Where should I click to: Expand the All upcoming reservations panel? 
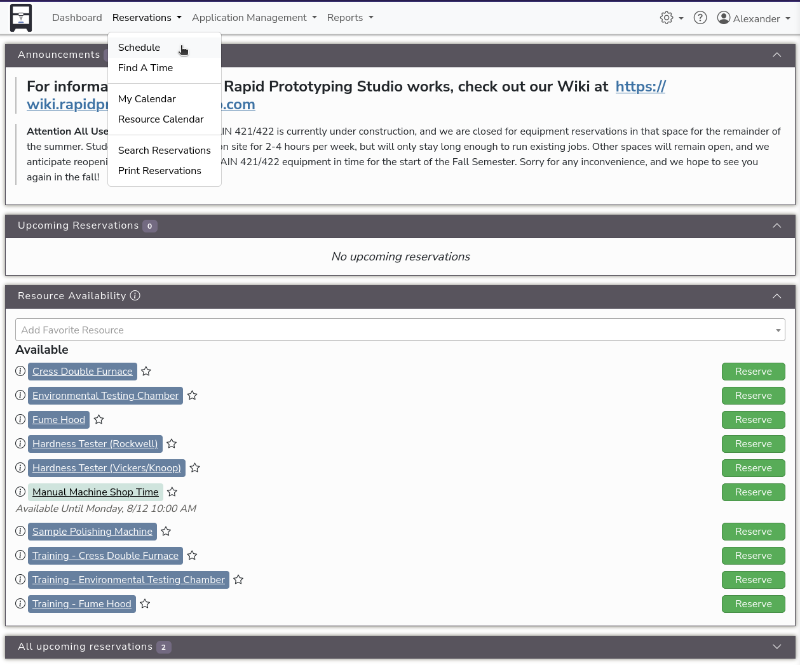(777, 647)
